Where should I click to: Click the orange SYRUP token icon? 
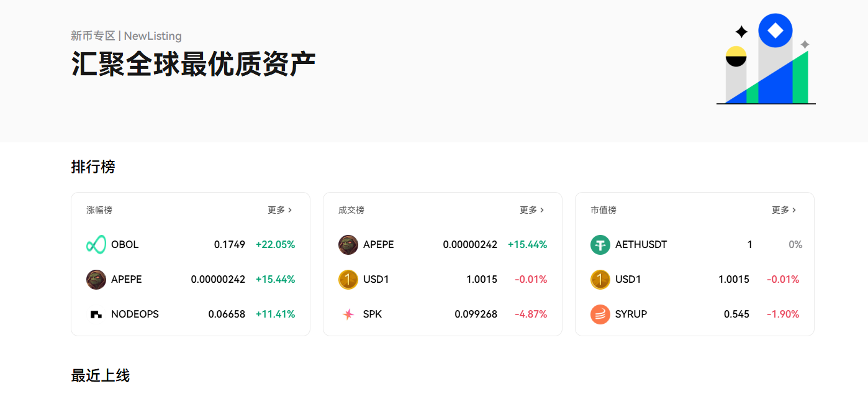point(600,314)
